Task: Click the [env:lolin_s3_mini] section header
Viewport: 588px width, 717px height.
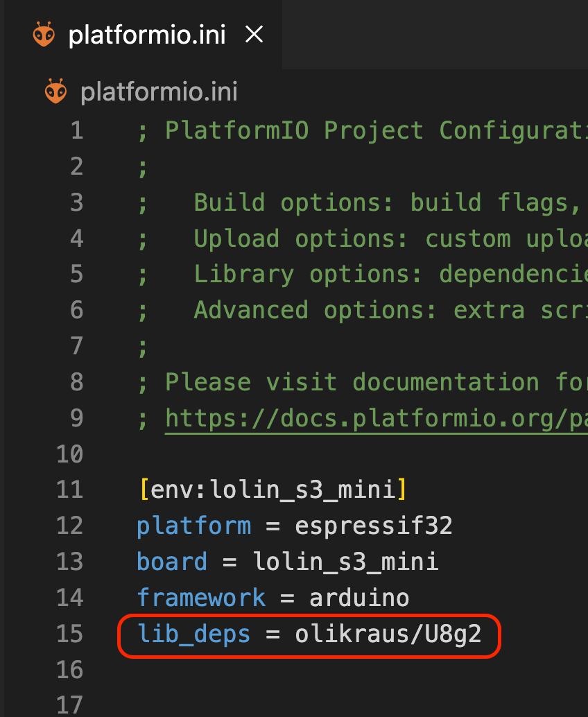Action: [x=272, y=490]
